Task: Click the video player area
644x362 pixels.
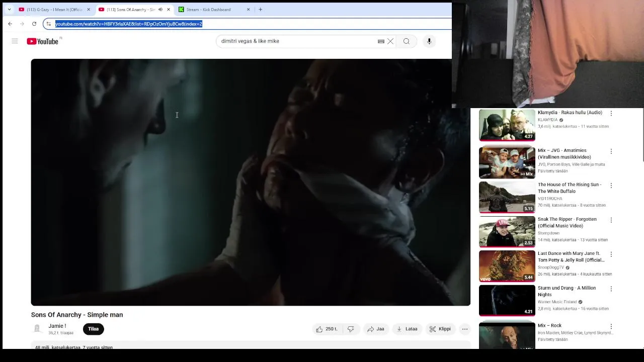Action: [251, 182]
